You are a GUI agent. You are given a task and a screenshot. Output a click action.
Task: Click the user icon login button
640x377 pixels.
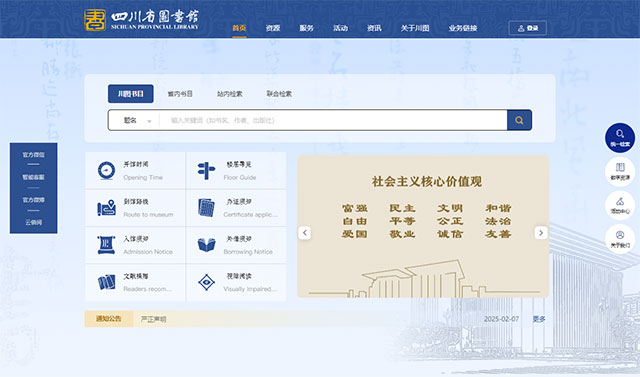(x=527, y=28)
